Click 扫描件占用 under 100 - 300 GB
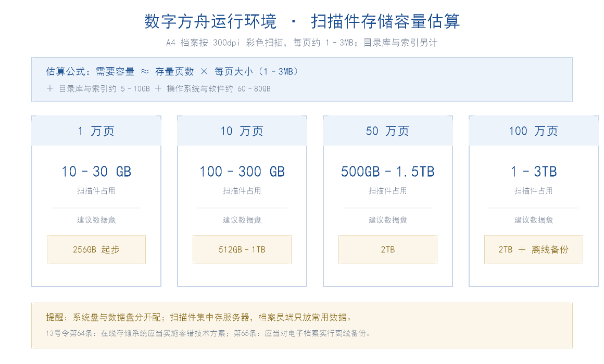 coord(242,191)
